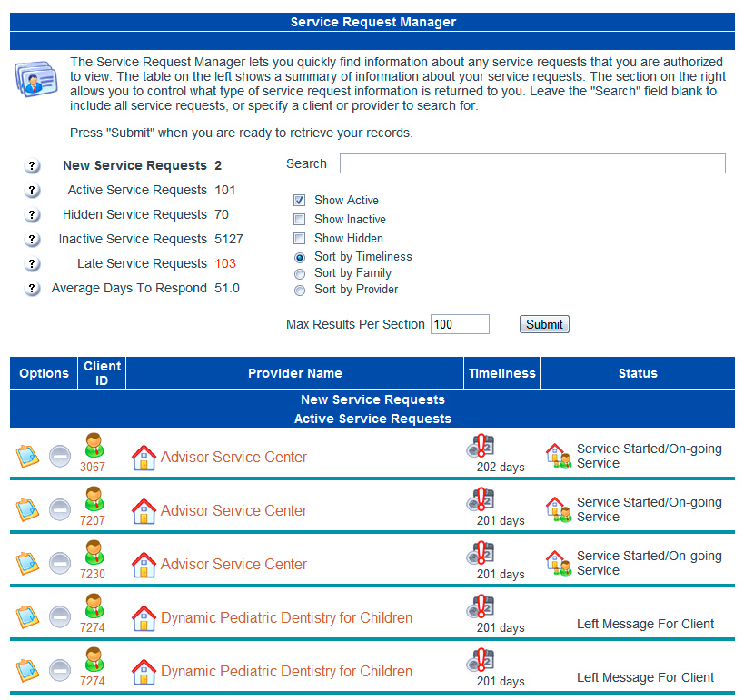This screenshot has width=744, height=700.
Task: Click the Max Results Per Section field
Action: coord(460,324)
